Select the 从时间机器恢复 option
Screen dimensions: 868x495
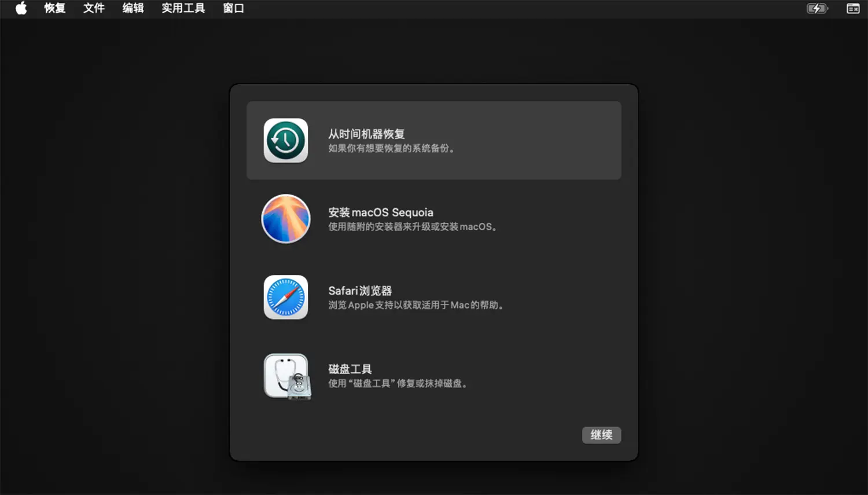(x=433, y=140)
